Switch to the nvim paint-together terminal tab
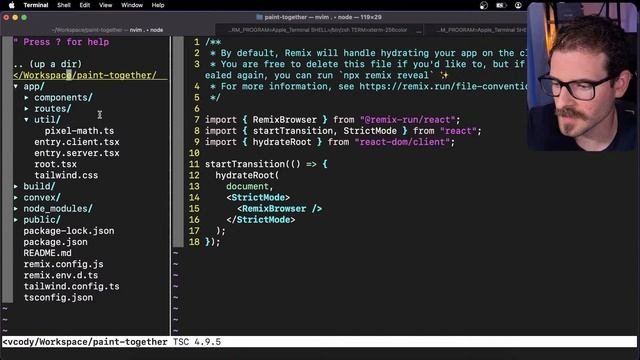 (x=108, y=30)
